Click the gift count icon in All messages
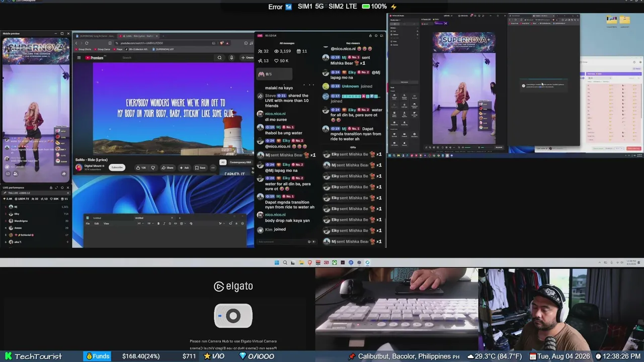Image resolution: width=644 pixels, height=362 pixels. (x=299, y=51)
